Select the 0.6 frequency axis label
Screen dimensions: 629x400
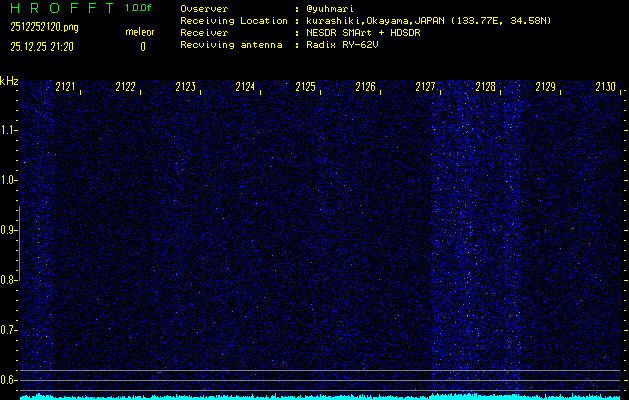pos(9,379)
